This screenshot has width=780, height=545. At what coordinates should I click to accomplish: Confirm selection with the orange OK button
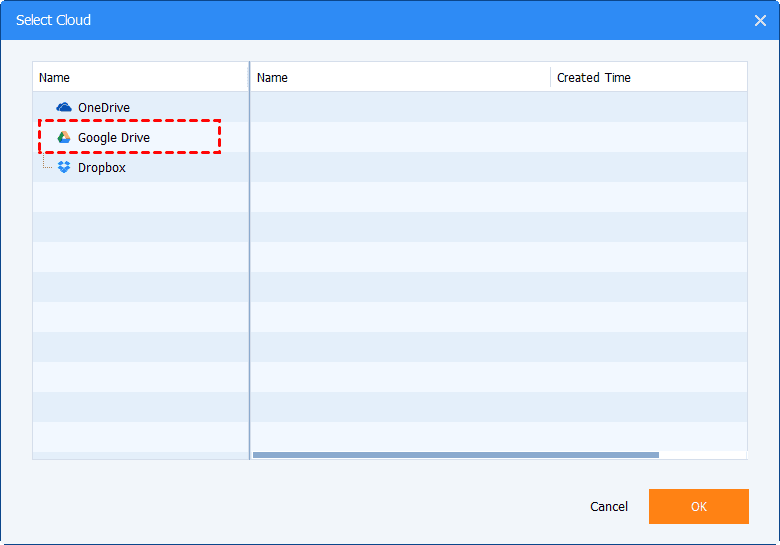click(698, 506)
